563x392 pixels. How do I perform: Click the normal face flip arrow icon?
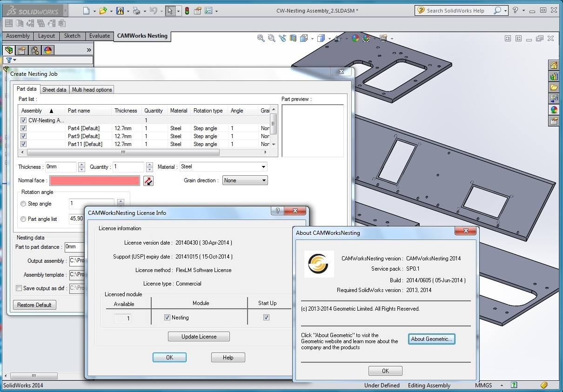[148, 181]
